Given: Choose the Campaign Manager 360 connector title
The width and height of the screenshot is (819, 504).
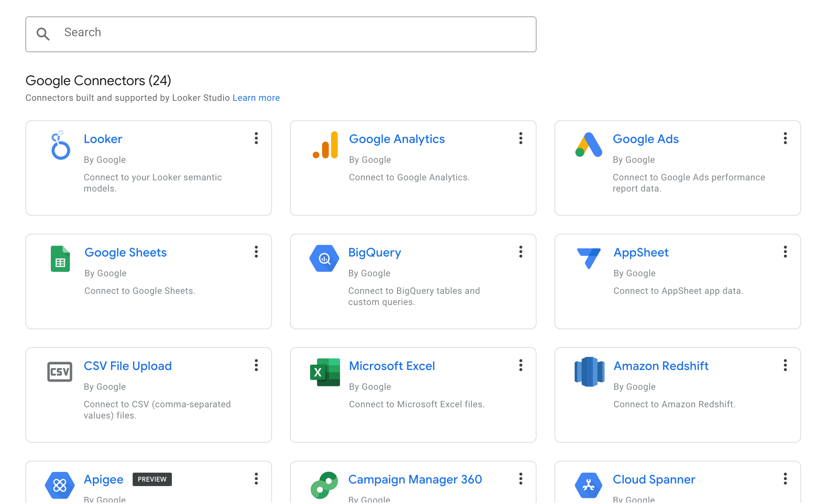Looking at the screenshot, I should [415, 479].
